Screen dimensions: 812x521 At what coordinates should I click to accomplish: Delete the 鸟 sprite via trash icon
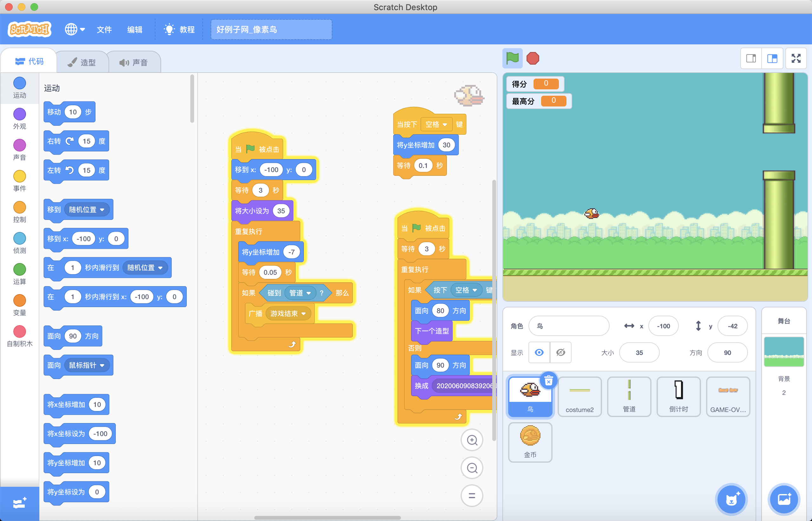pyautogui.click(x=548, y=381)
